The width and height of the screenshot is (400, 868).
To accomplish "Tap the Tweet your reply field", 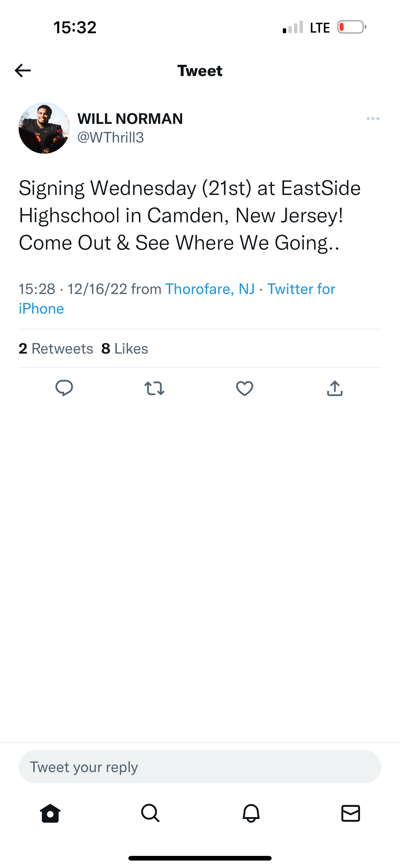I will pos(200,767).
